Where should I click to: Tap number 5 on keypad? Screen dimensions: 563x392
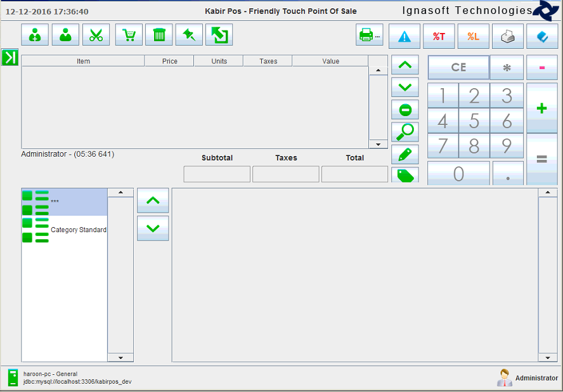[x=474, y=121]
